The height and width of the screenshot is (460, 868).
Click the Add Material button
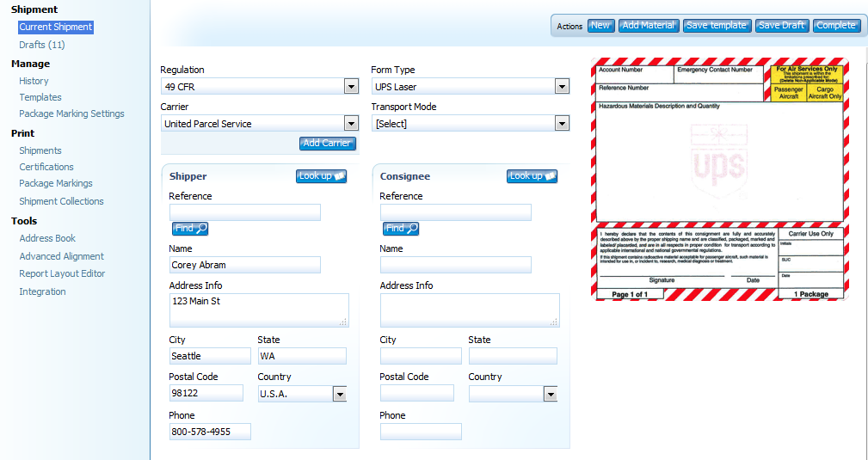point(648,26)
